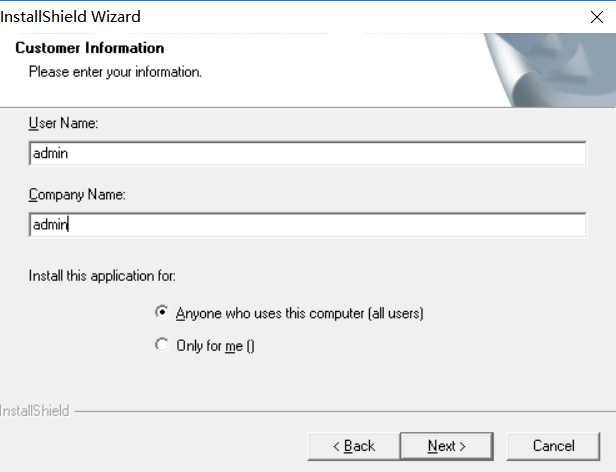Click the InstallShield branding text at bottom-left

(x=35, y=411)
